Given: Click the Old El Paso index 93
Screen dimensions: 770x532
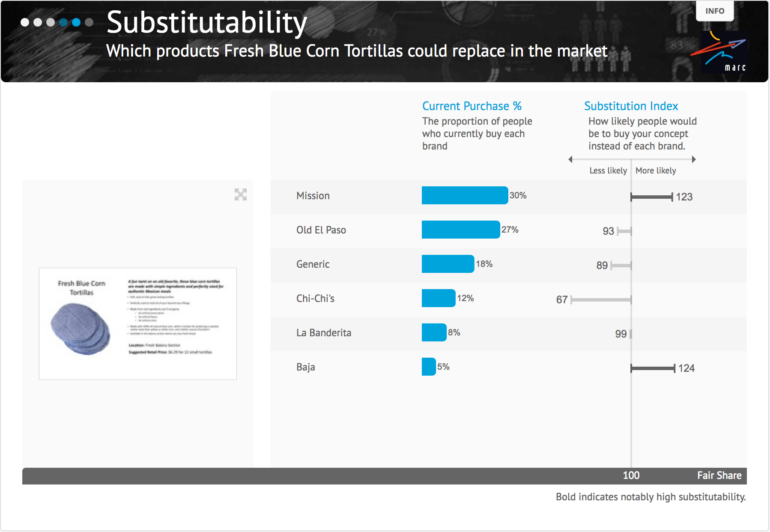Looking at the screenshot, I should (x=609, y=231).
